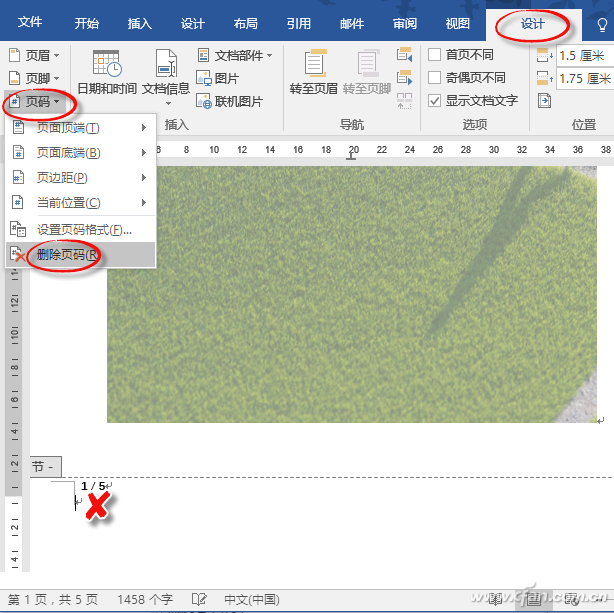
Task: Choose 删除页码(R) from the menu
Action: [80, 255]
